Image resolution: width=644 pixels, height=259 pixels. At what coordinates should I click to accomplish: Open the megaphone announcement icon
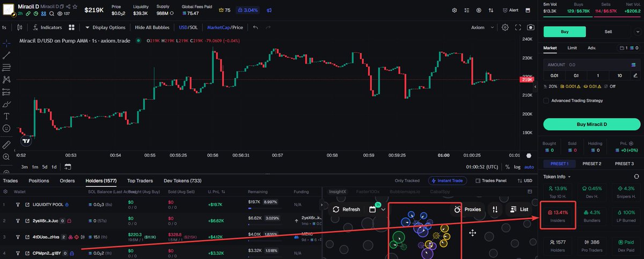[269, 10]
